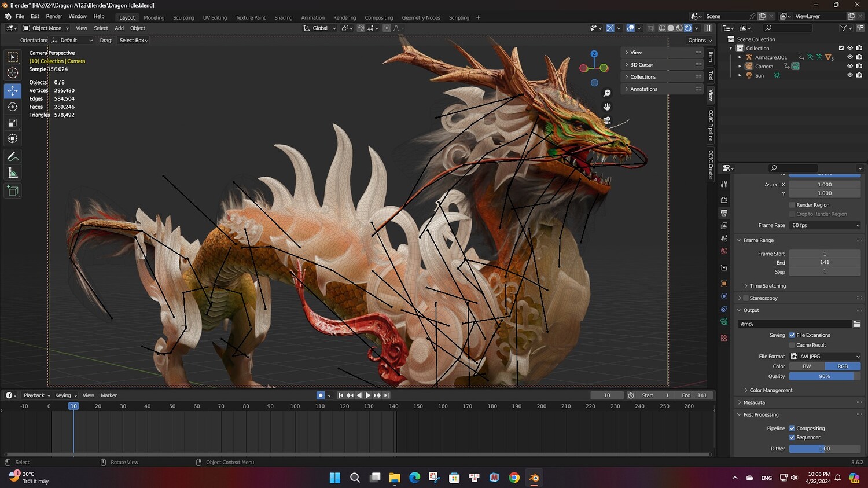Screen dimensions: 868x488
Task: Play the animation forward
Action: click(368, 395)
